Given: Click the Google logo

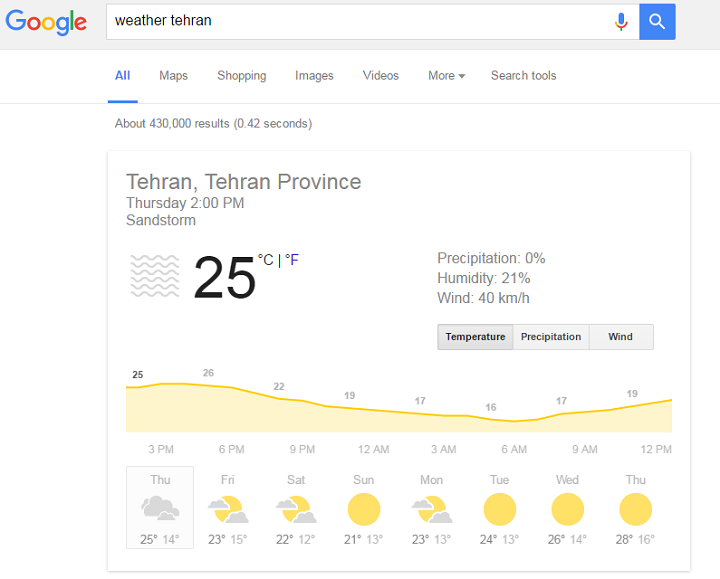Looking at the screenshot, I should (46, 22).
